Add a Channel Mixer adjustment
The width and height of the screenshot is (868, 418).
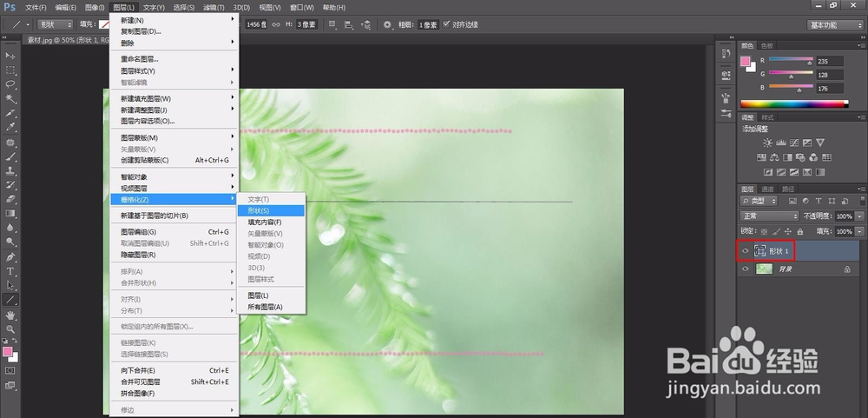tap(814, 157)
